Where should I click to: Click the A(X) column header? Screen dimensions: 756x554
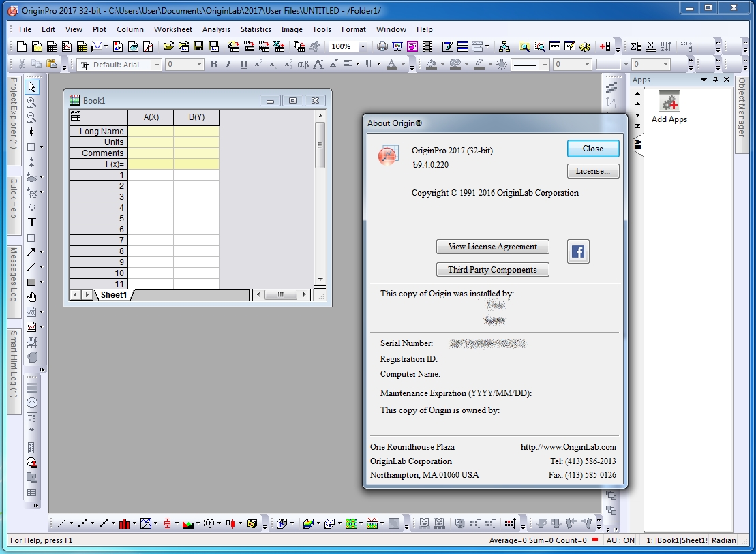pyautogui.click(x=151, y=117)
